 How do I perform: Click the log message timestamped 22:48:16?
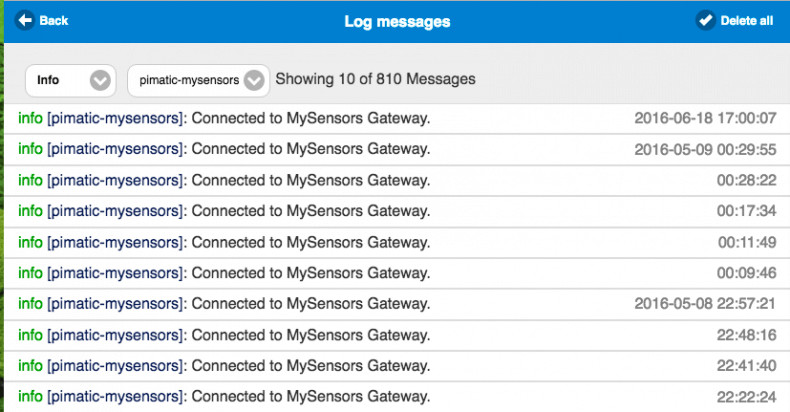tap(397, 335)
